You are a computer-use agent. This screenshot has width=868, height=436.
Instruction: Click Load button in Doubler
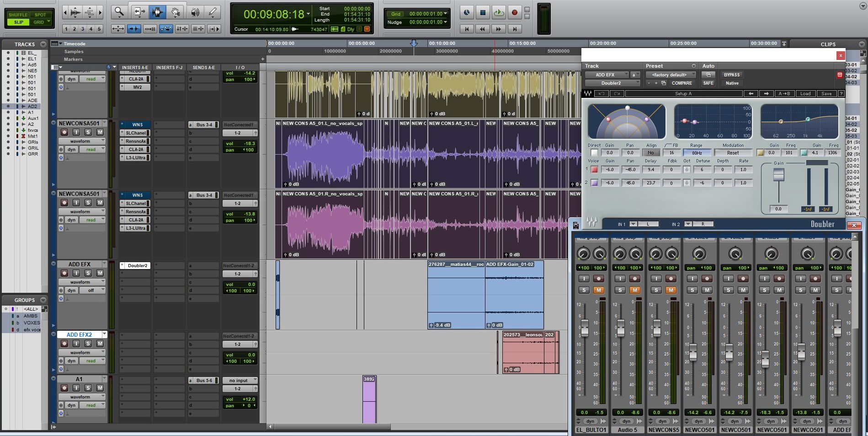(x=805, y=93)
